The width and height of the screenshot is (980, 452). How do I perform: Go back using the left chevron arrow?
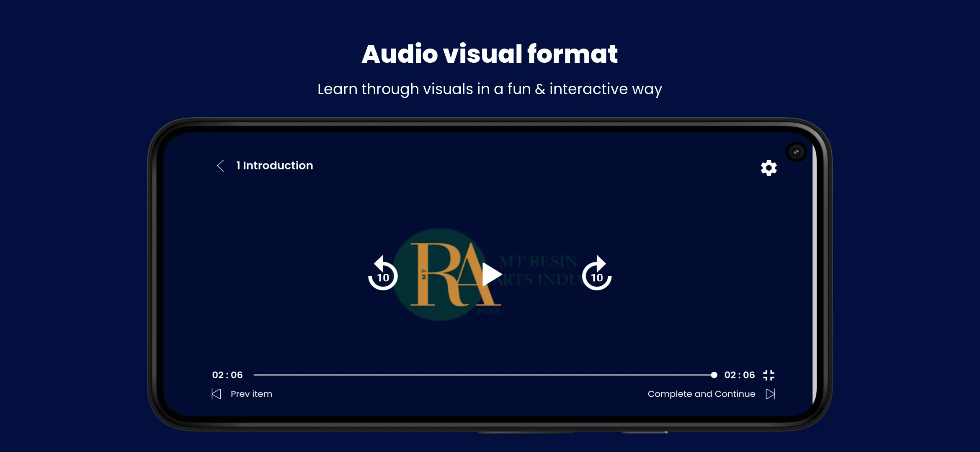221,166
